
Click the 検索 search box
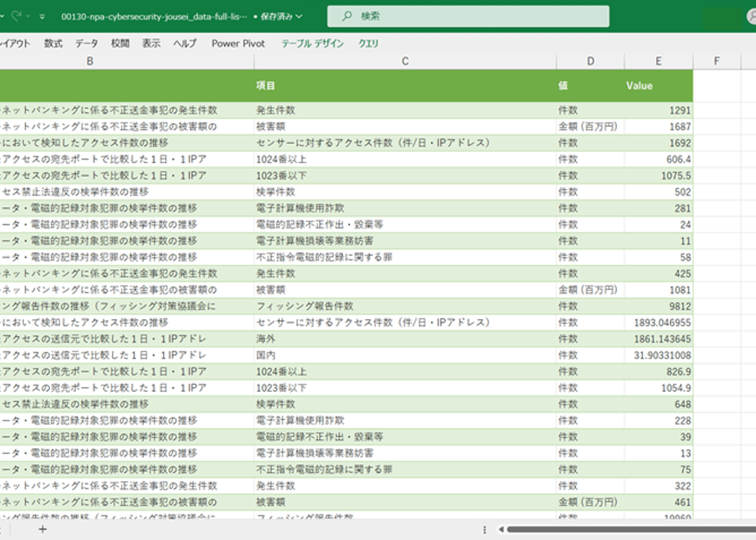(x=468, y=16)
